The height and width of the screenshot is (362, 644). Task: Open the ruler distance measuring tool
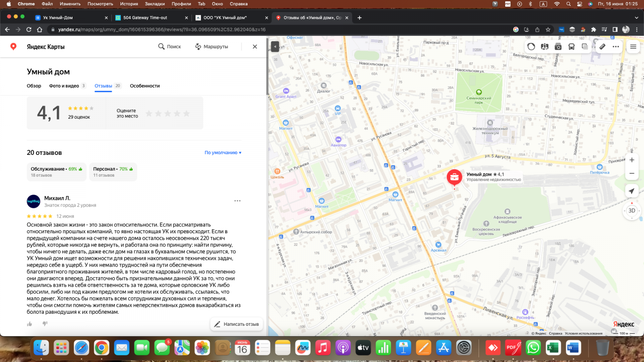pos(602,47)
